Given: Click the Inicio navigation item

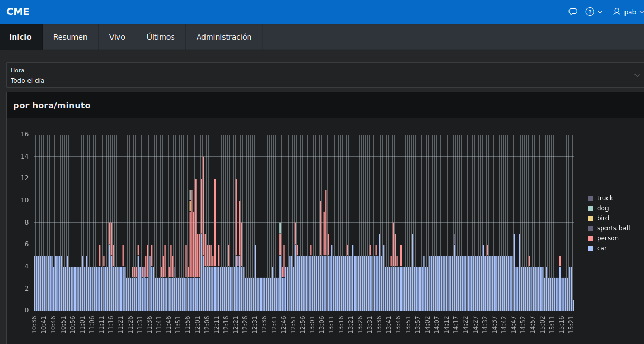Looking at the screenshot, I should point(21,37).
